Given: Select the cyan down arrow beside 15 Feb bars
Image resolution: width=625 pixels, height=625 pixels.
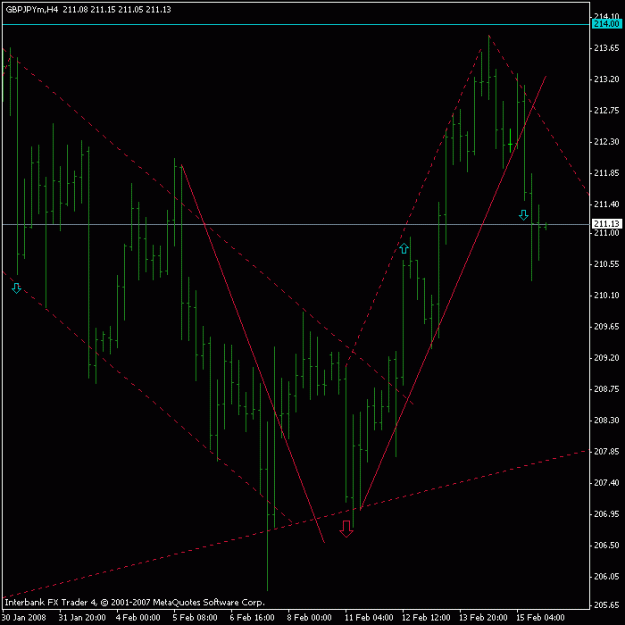Looking at the screenshot, I should (523, 215).
